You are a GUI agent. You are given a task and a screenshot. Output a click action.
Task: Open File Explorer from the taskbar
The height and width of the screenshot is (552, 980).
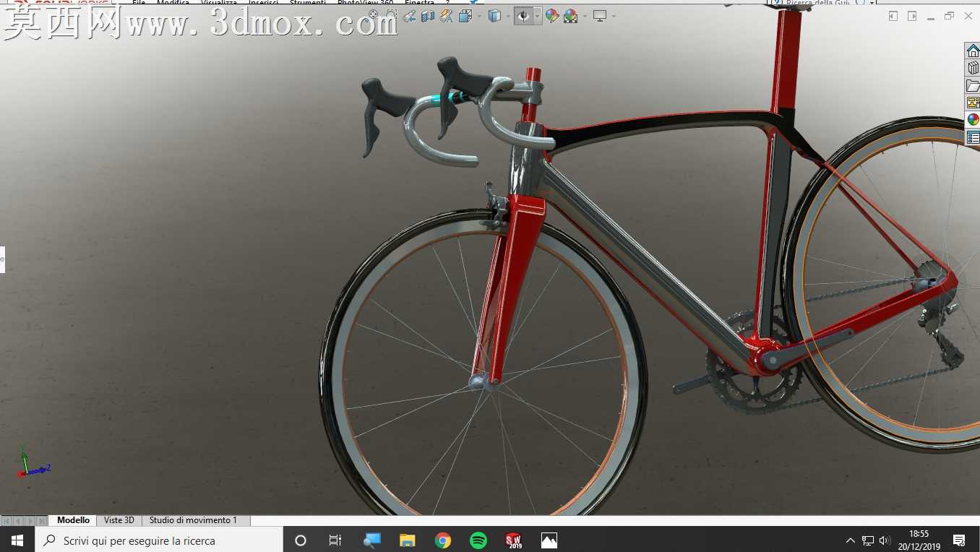coord(408,540)
